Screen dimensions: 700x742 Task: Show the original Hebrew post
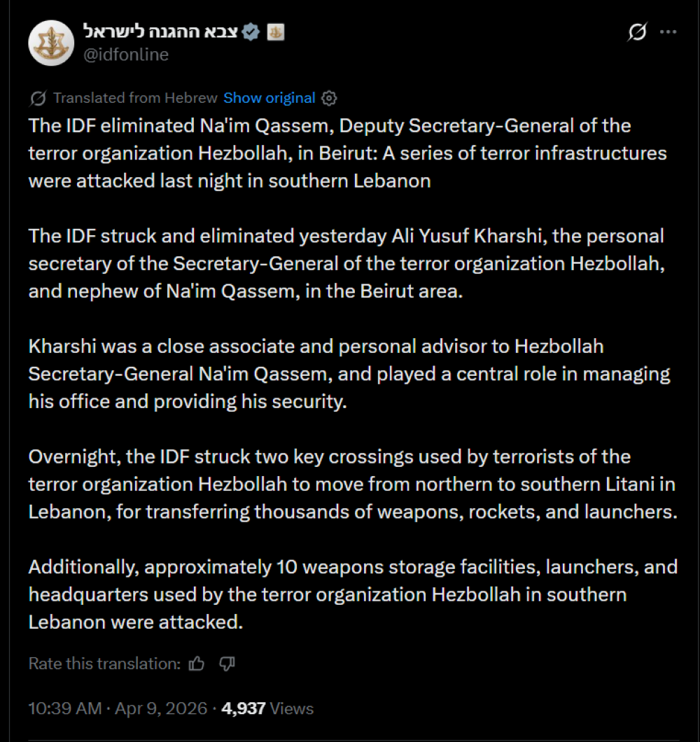(x=269, y=98)
